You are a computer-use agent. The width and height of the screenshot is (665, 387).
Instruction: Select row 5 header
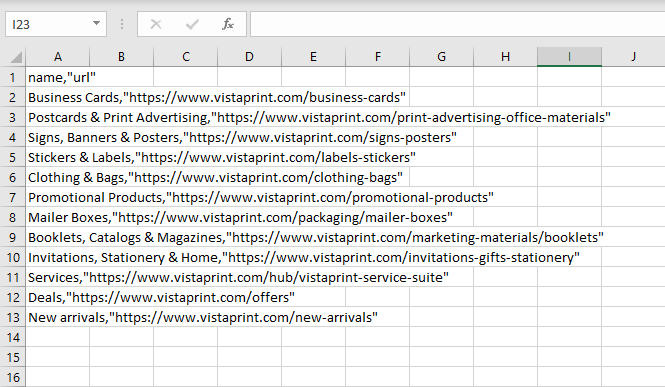(x=13, y=157)
